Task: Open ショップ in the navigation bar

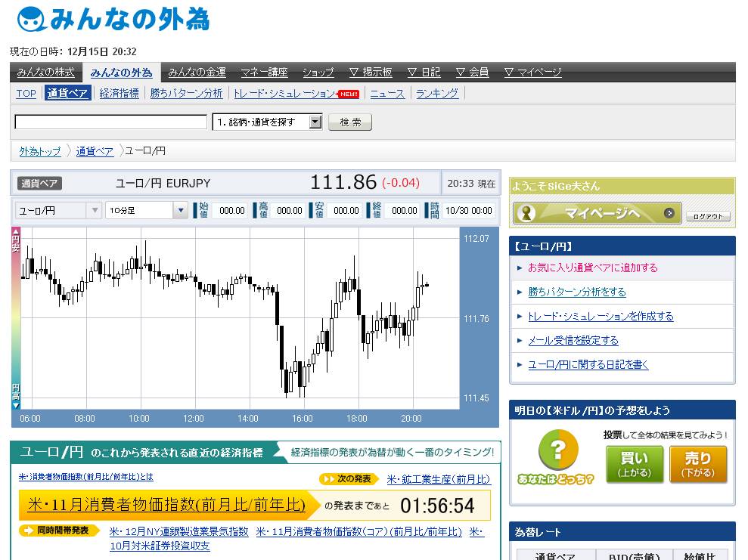Action: [x=318, y=72]
